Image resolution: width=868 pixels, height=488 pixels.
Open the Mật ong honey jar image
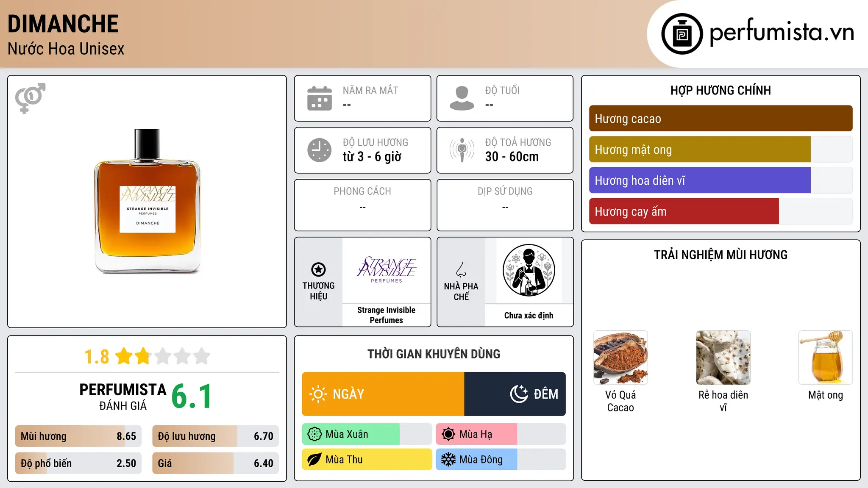(x=826, y=358)
